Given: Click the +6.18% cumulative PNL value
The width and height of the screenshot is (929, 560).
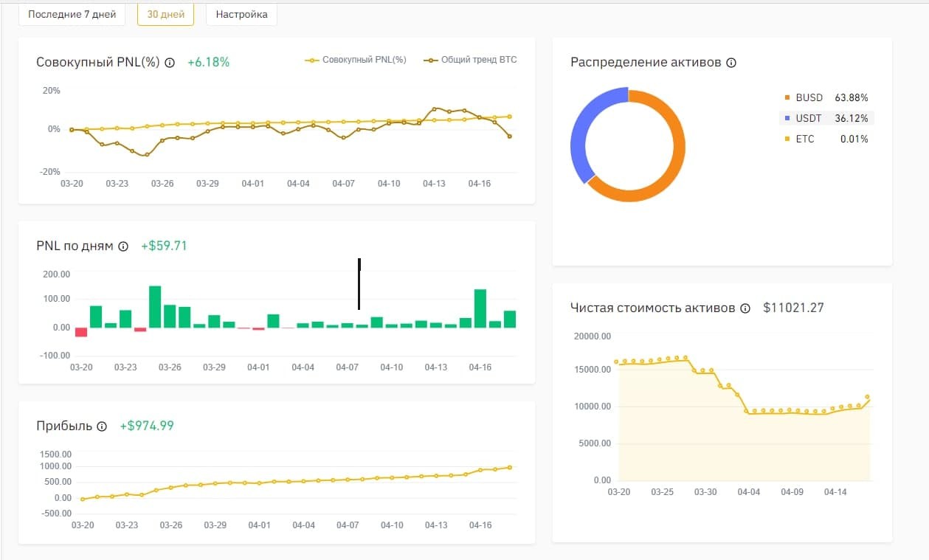Looking at the screenshot, I should [x=208, y=63].
